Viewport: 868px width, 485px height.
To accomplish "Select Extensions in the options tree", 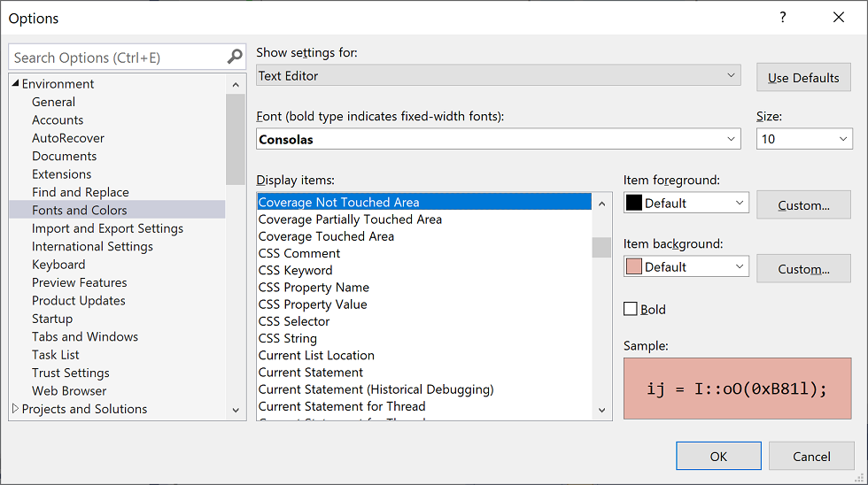I will point(61,174).
